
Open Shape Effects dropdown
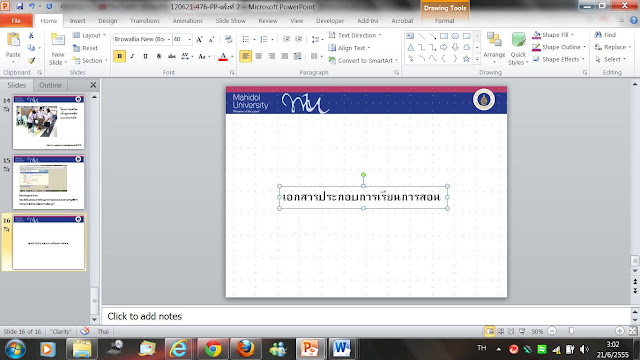click(558, 59)
